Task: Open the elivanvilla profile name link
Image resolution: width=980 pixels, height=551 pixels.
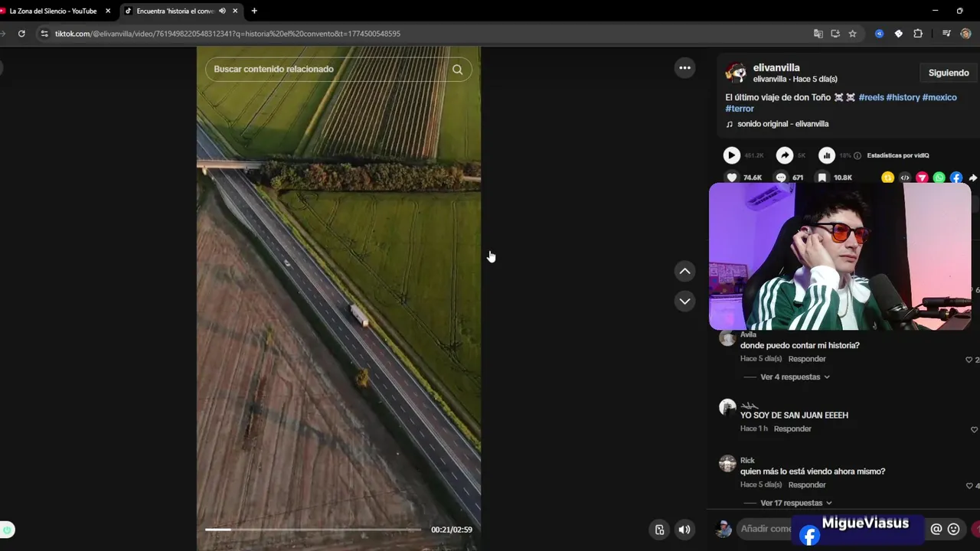Action: (x=776, y=67)
